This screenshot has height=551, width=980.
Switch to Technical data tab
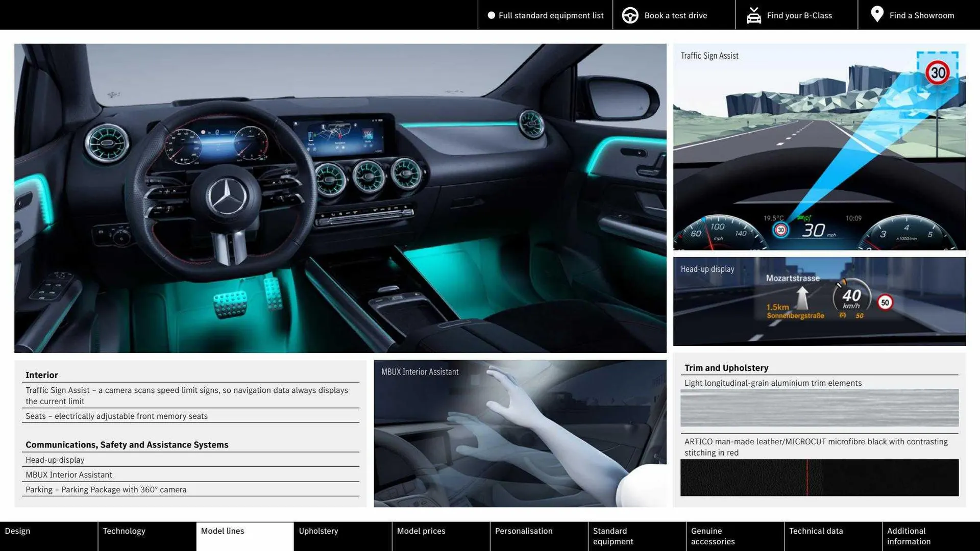pyautogui.click(x=832, y=536)
